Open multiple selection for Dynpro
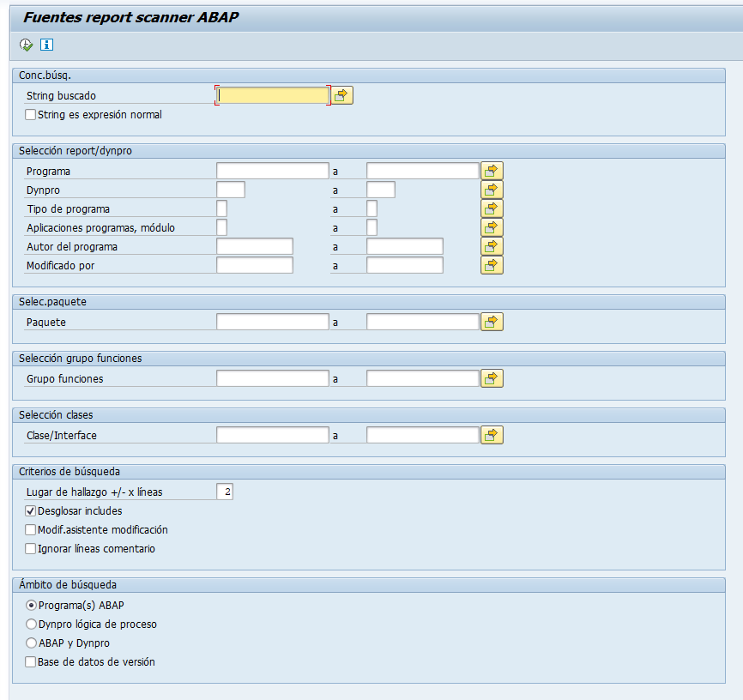This screenshot has height=700, width=743. tap(491, 189)
